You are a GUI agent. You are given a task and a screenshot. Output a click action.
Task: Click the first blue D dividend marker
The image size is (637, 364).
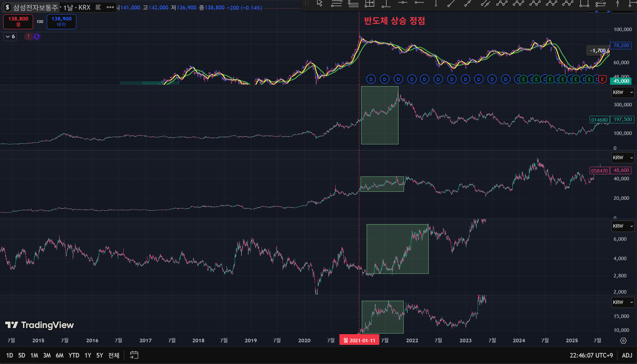pos(371,79)
